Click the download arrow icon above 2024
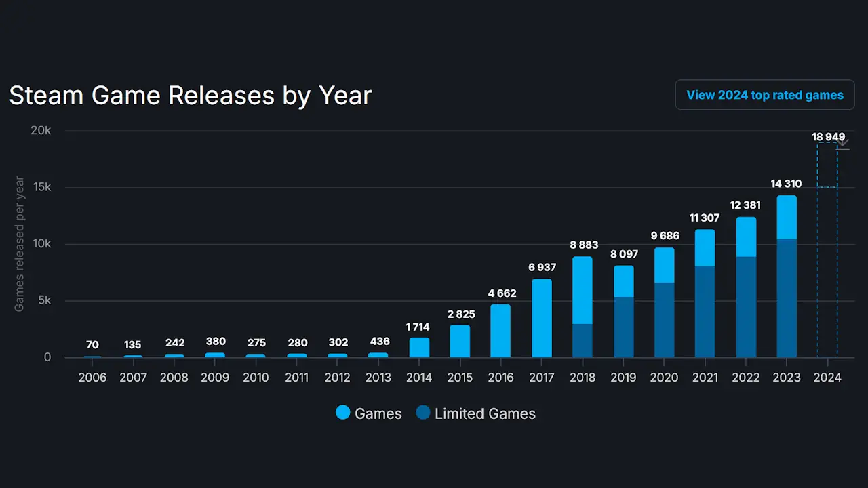This screenshot has width=868, height=488. point(842,144)
